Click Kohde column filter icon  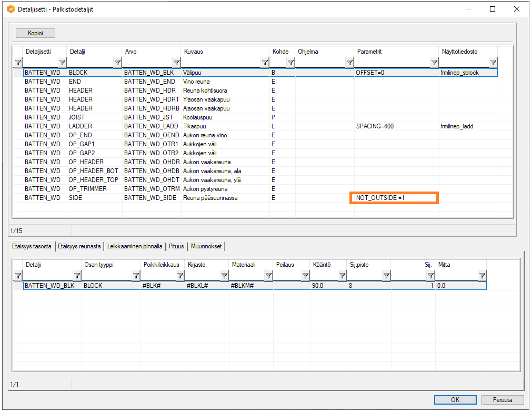[290, 63]
